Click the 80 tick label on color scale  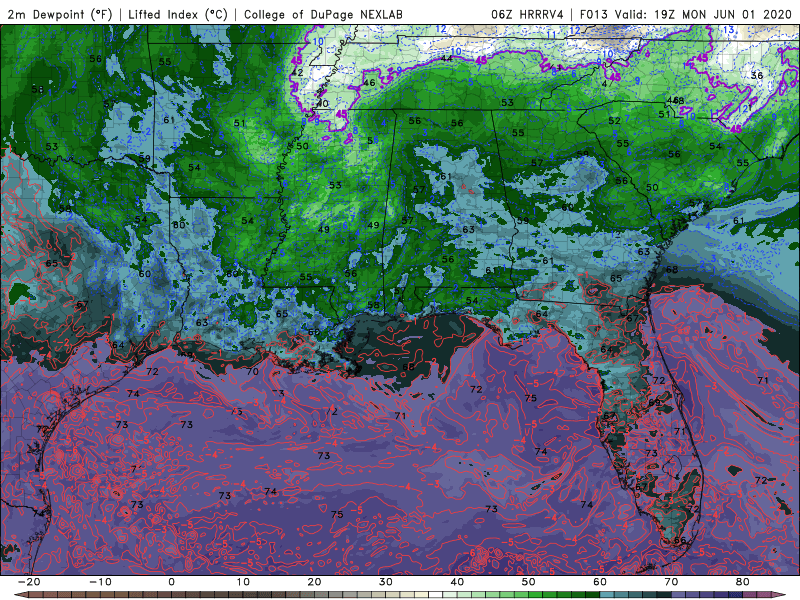pyautogui.click(x=743, y=582)
